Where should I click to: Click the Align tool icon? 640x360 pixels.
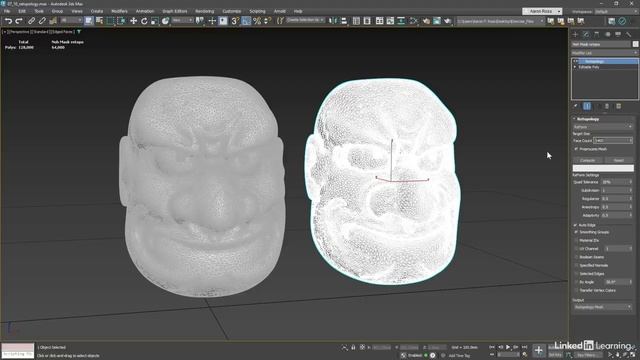point(344,21)
